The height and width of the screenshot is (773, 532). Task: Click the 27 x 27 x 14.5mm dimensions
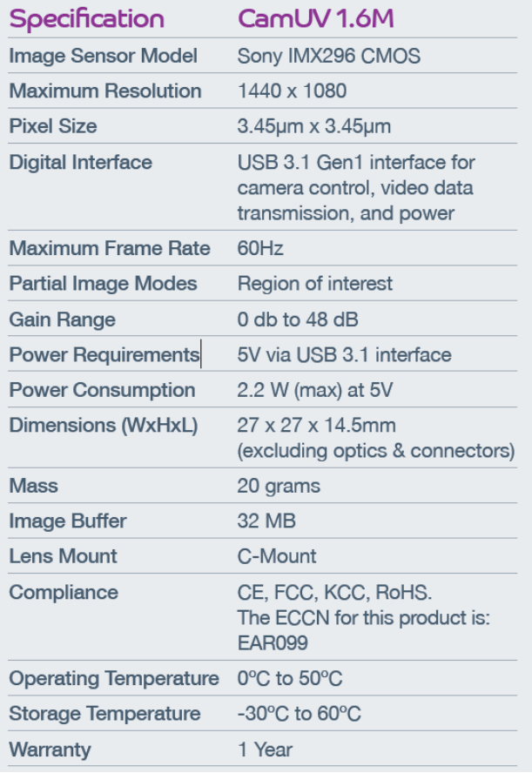(317, 425)
